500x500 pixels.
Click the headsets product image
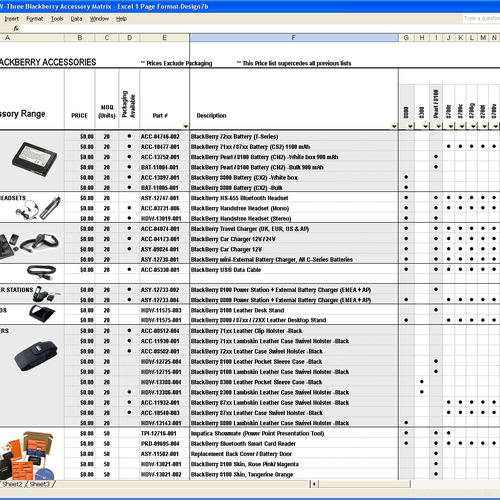39,208
